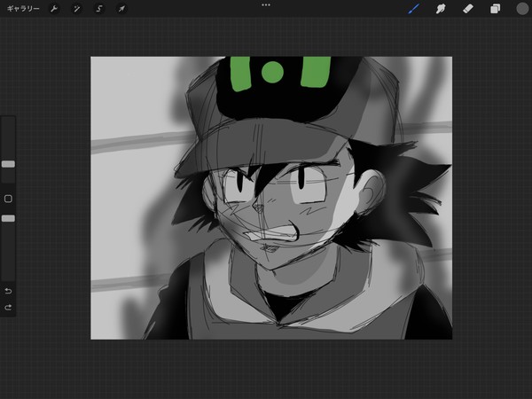
Task: Open the Layers panel
Action: (x=495, y=9)
